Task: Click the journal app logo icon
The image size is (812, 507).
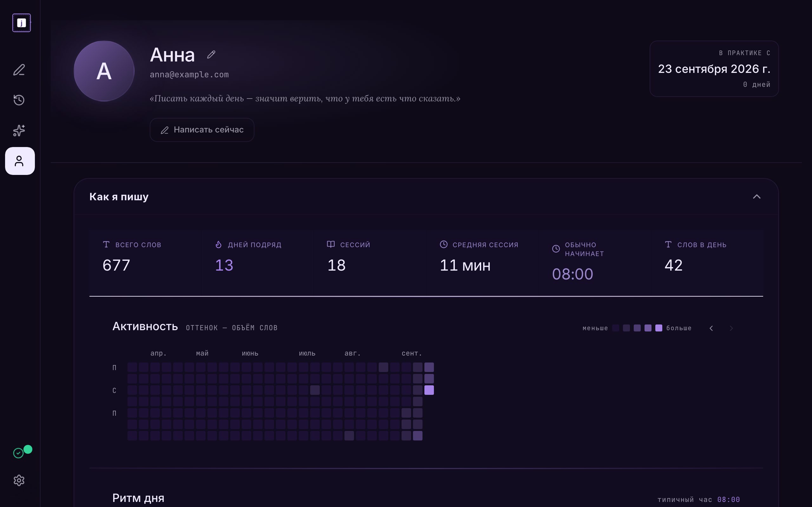Action: point(22,23)
